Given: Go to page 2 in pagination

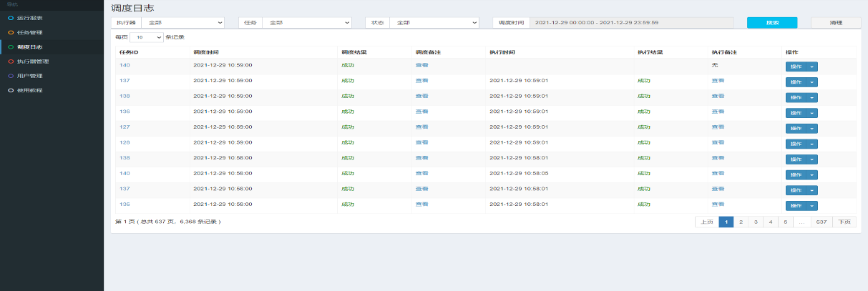Looking at the screenshot, I should point(741,222).
